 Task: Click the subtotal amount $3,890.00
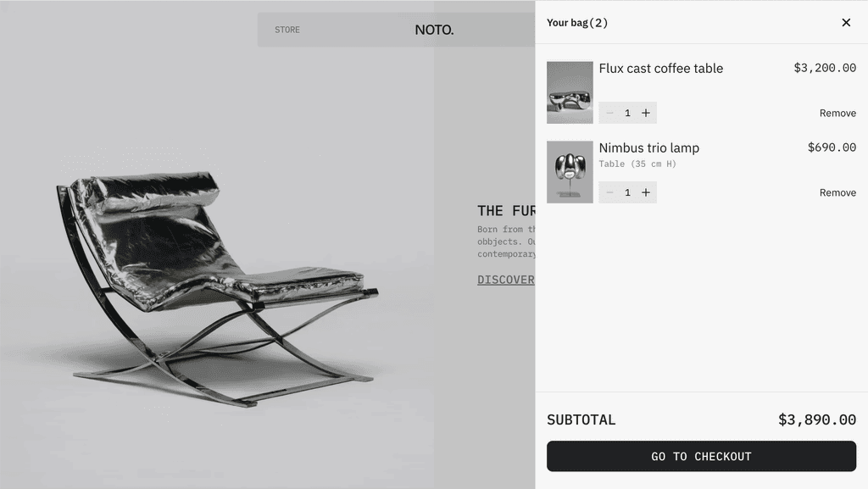[817, 420]
